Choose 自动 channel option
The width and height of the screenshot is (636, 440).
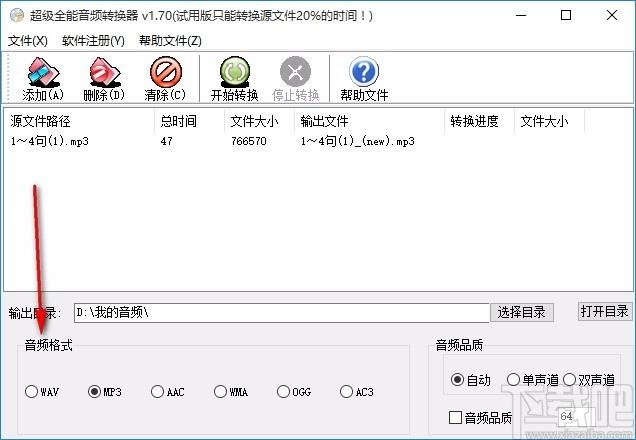coord(457,380)
